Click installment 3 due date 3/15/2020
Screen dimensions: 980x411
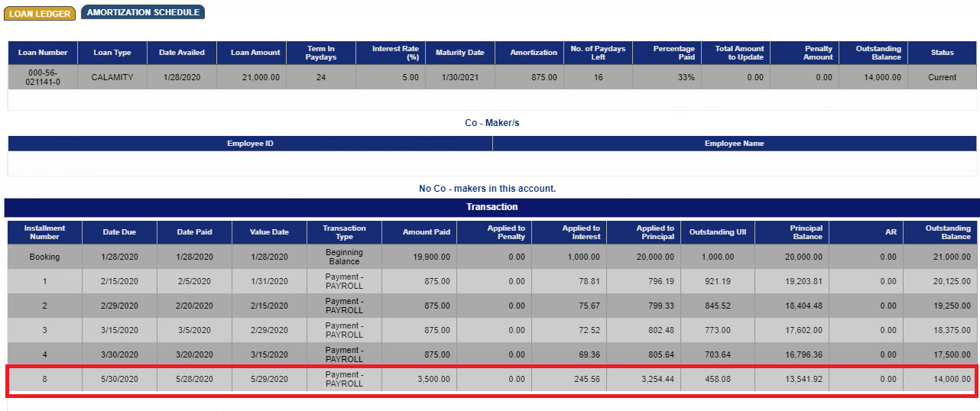[120, 330]
